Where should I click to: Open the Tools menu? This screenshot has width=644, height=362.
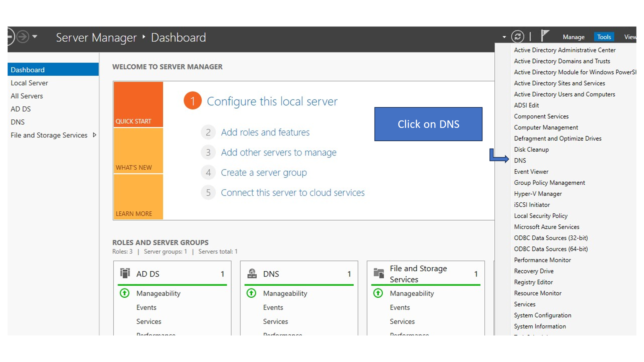tap(604, 37)
